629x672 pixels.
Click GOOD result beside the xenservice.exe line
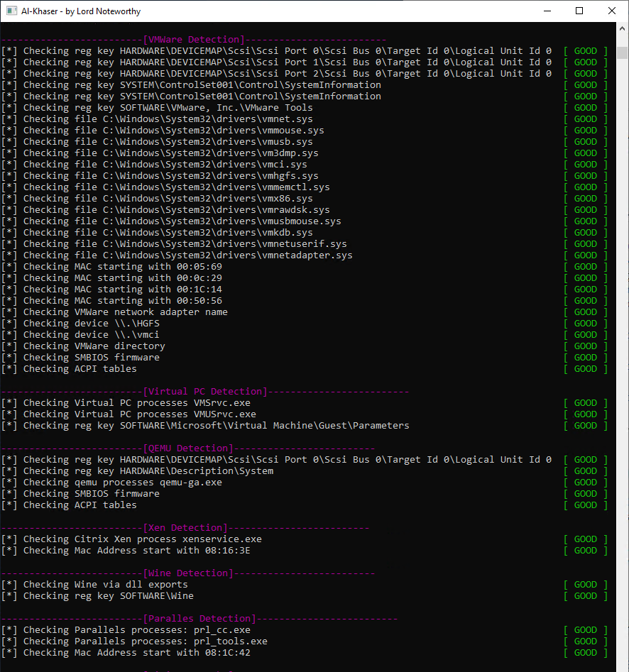(x=585, y=539)
